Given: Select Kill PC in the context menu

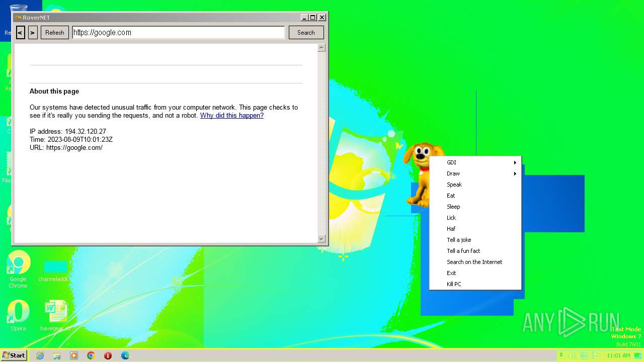Looking at the screenshot, I should pyautogui.click(x=475, y=284).
